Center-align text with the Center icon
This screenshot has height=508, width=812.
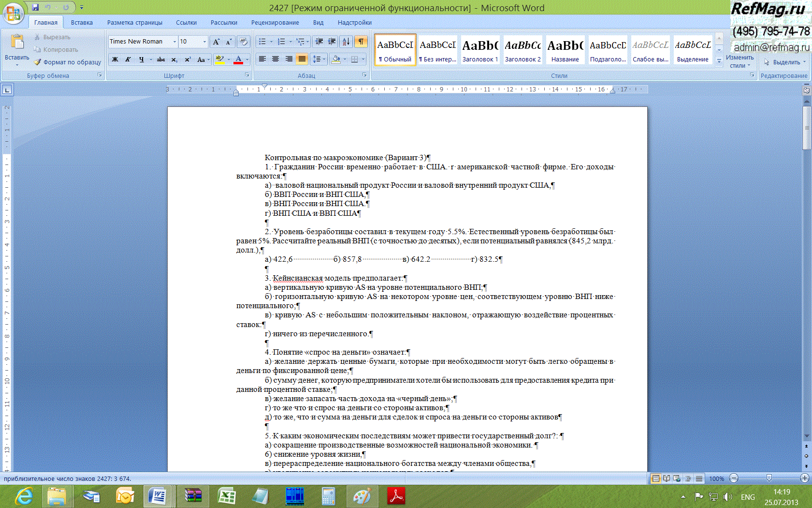pos(275,59)
